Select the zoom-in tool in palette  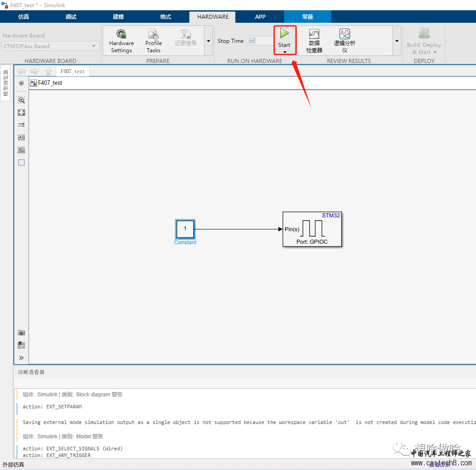click(x=21, y=100)
